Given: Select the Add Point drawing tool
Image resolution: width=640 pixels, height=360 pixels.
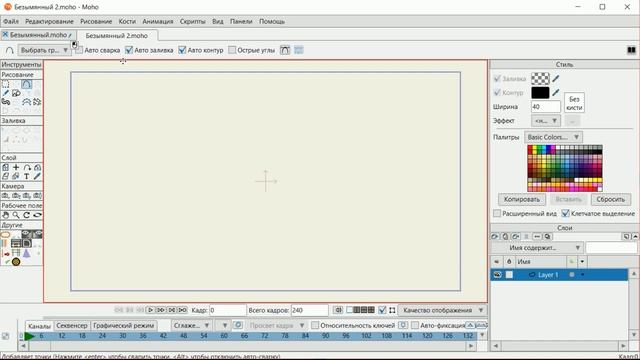Looking at the screenshot, I should click(27, 84).
